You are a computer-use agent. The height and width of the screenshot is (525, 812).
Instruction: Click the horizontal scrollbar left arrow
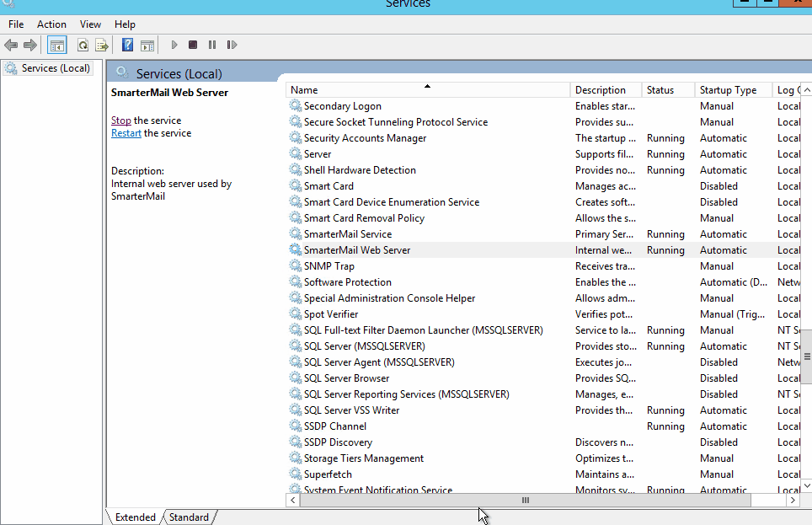(293, 500)
